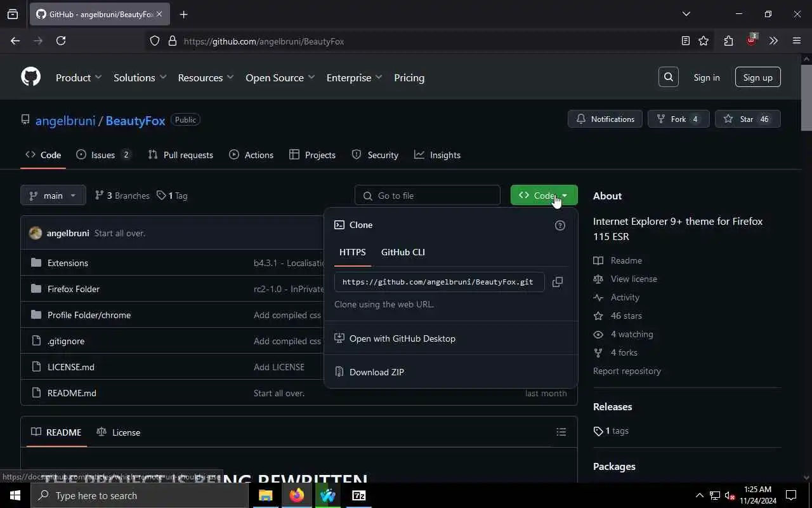Click the muted volume tray icon

click(x=730, y=495)
